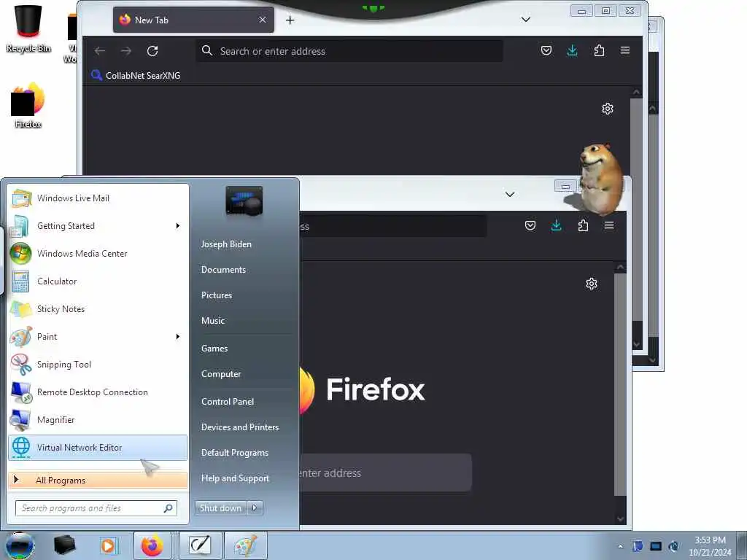
Task: Open Windows Live Mail from Start menu
Action: 98,198
